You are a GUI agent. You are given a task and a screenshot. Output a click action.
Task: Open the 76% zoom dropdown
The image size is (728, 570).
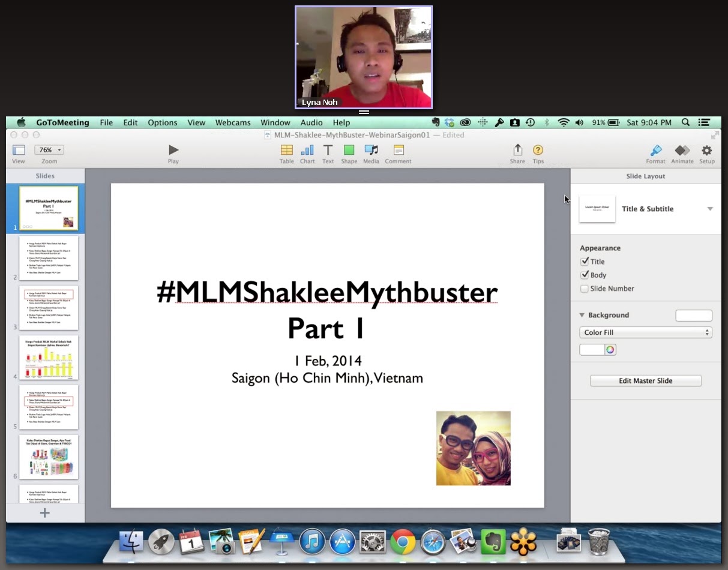(x=49, y=150)
